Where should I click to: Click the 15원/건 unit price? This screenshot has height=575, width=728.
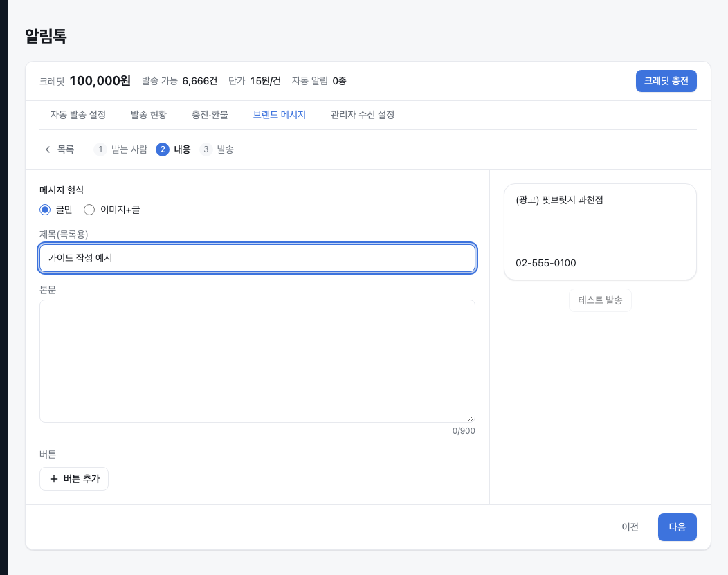pyautogui.click(x=265, y=81)
